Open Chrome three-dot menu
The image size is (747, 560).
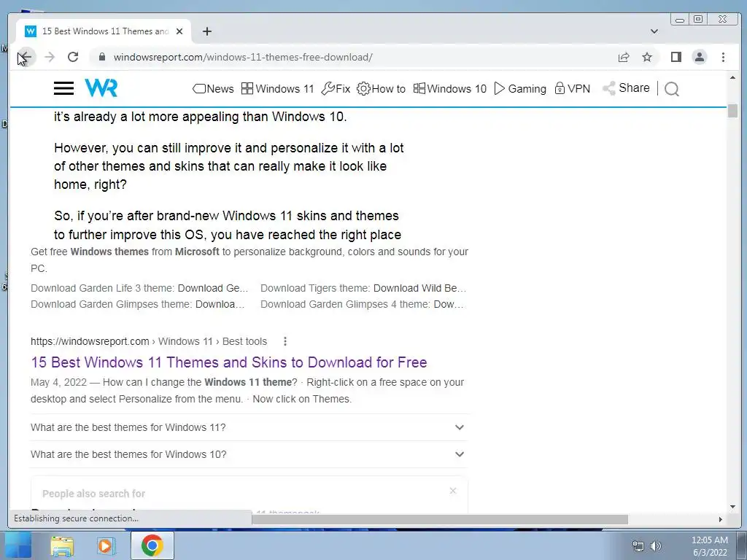tap(723, 57)
